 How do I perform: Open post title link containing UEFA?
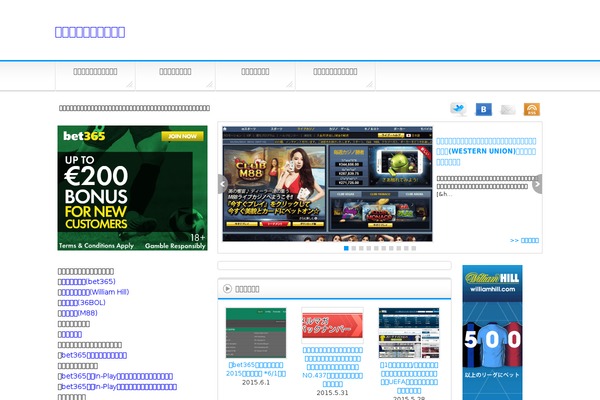tap(409, 378)
